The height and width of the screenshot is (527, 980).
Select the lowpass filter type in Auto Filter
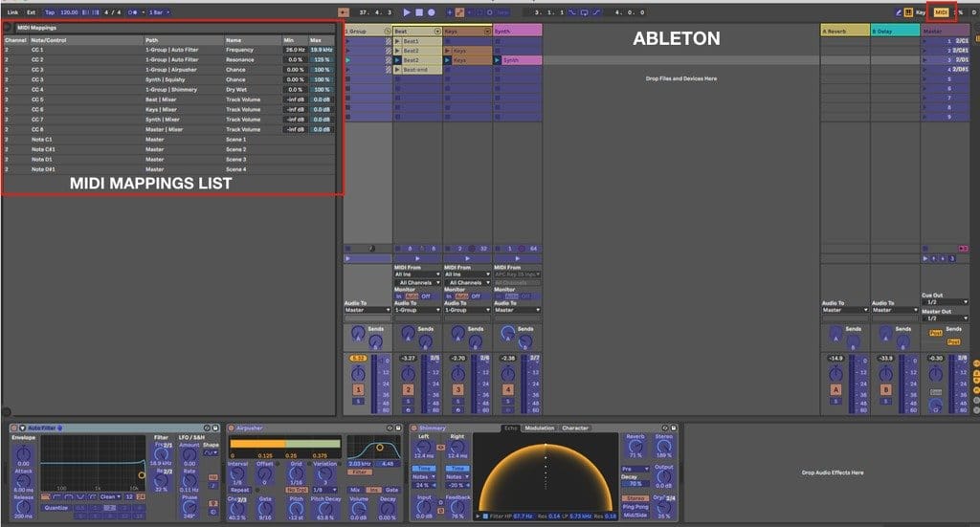46,497
